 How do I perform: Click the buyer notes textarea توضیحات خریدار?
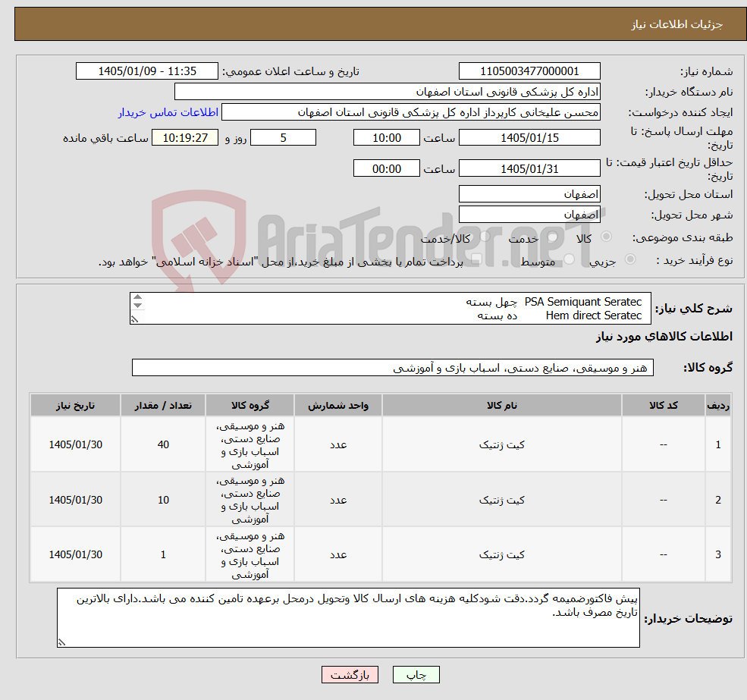(348, 617)
